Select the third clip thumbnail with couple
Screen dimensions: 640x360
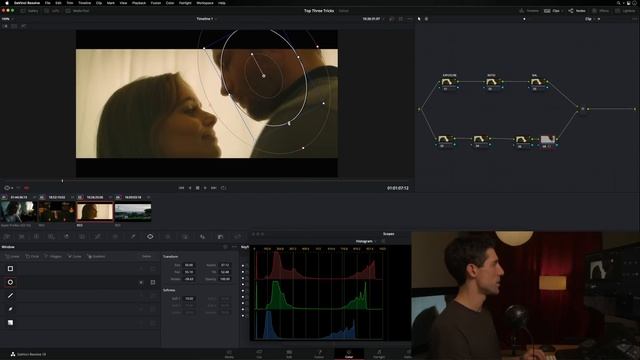[x=95, y=212]
